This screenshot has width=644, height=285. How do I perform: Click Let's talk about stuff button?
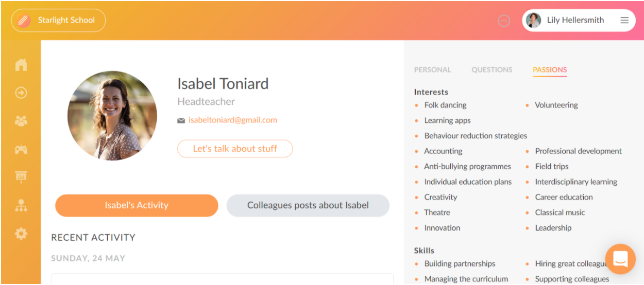[235, 149]
